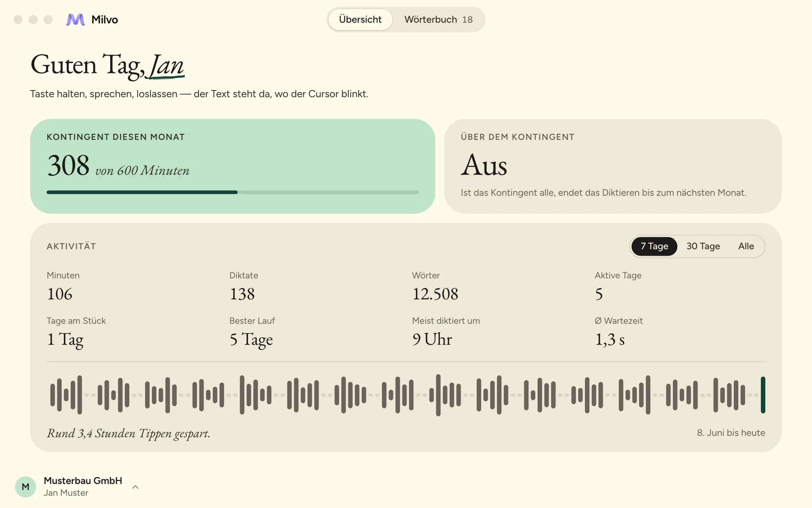Click the Diktate value 138
Screen dimensions: 812x508
[242, 294]
